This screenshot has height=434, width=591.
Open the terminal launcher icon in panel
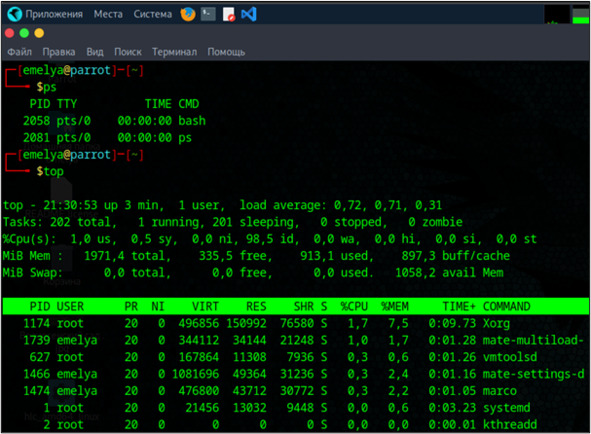pyautogui.click(x=208, y=14)
